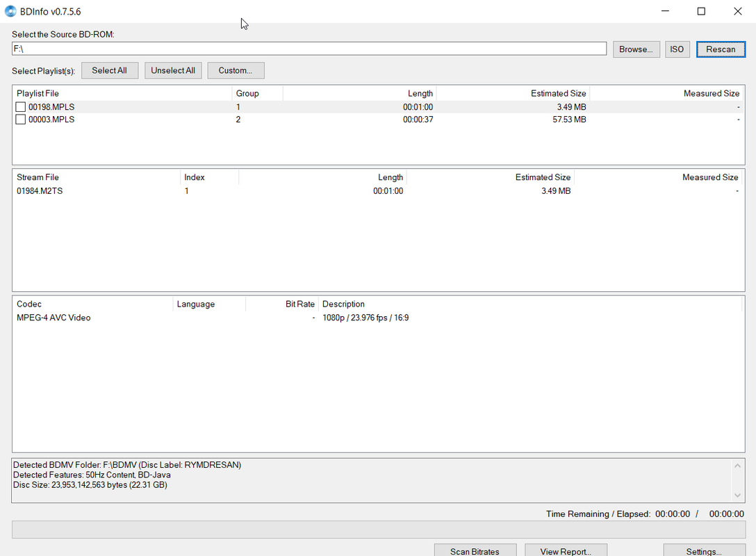
Task: Sort playlists by Playlist File column
Action: pos(122,93)
